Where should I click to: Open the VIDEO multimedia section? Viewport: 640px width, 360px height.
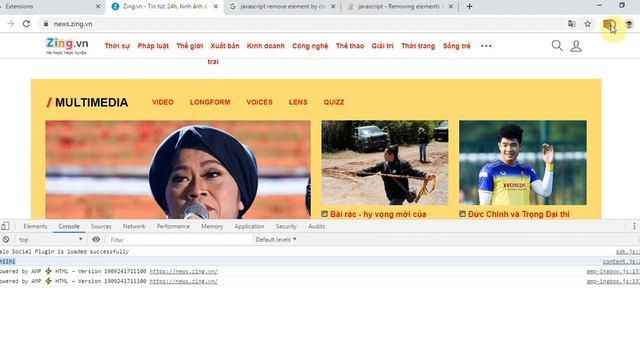[x=163, y=102]
